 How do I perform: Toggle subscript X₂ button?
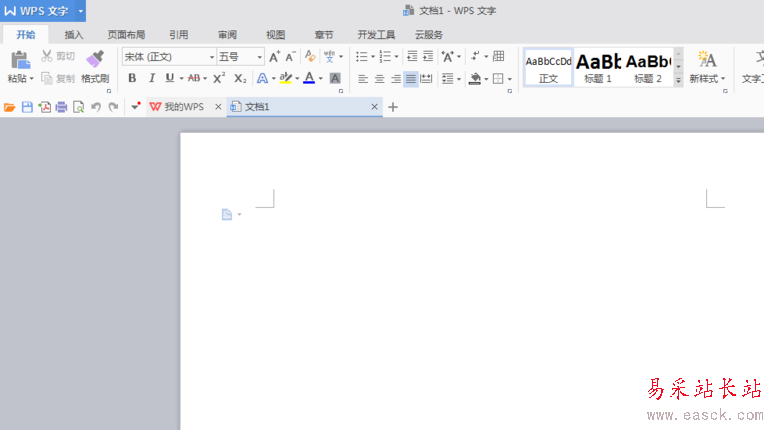coord(240,78)
